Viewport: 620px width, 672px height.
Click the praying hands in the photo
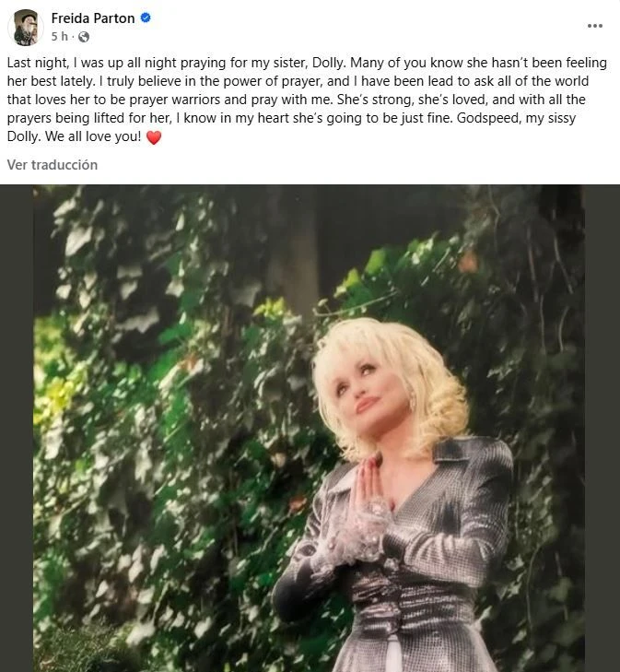click(x=368, y=487)
